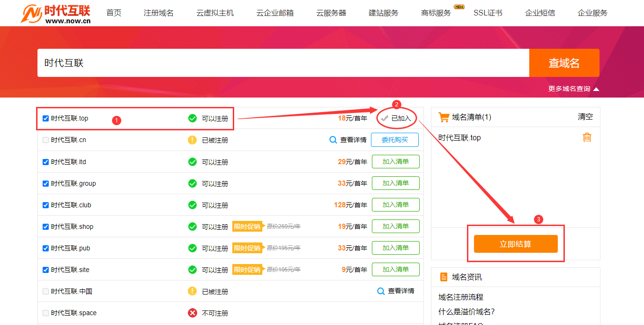Toggle the 时代互联.group checkbox
This screenshot has width=644, height=325.
[x=45, y=183]
